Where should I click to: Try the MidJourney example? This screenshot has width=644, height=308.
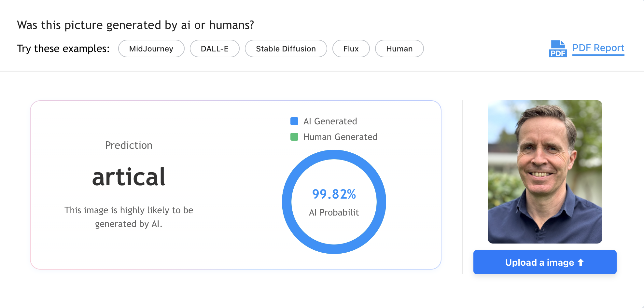tap(151, 49)
